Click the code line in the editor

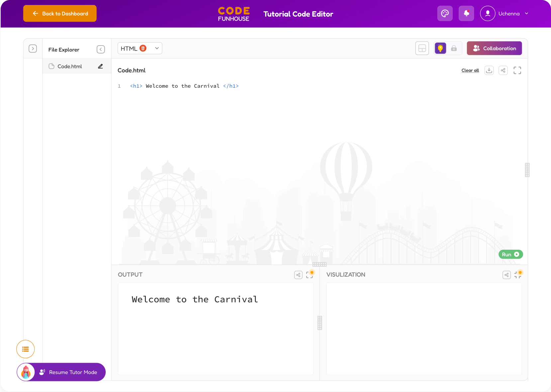tap(184, 86)
